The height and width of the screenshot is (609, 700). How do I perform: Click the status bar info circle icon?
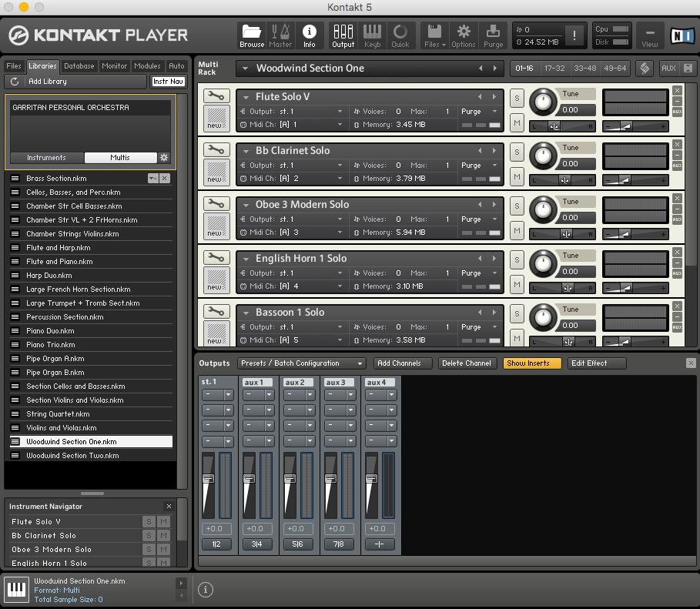(x=206, y=590)
